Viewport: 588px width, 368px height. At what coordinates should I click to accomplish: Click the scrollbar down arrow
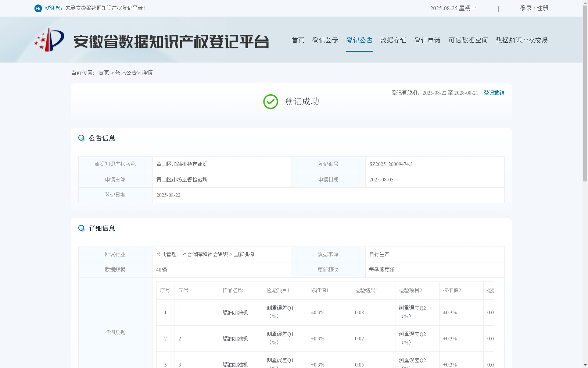585,365
